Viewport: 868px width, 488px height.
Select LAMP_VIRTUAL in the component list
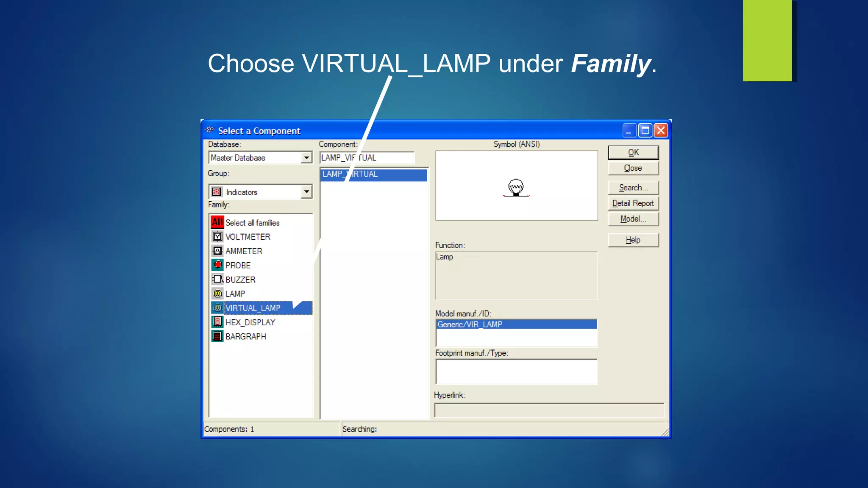click(x=373, y=174)
